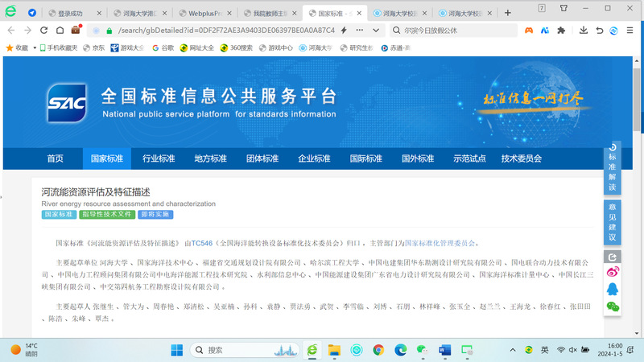Screen dimensions: 644x362
Task: Click the QQ penguin share icon
Action: coord(613,289)
